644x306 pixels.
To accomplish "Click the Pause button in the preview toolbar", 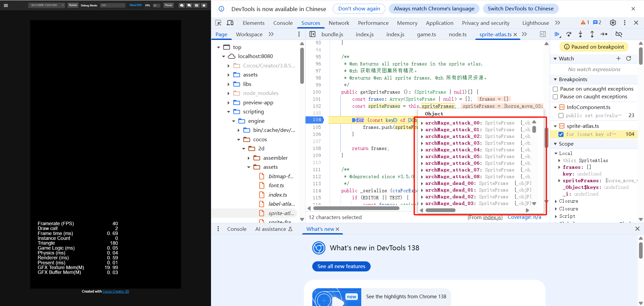I will point(168,5).
